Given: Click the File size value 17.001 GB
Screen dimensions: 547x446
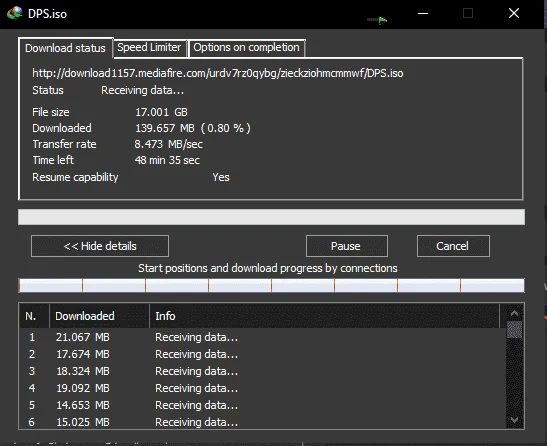Looking at the screenshot, I should [x=161, y=112].
